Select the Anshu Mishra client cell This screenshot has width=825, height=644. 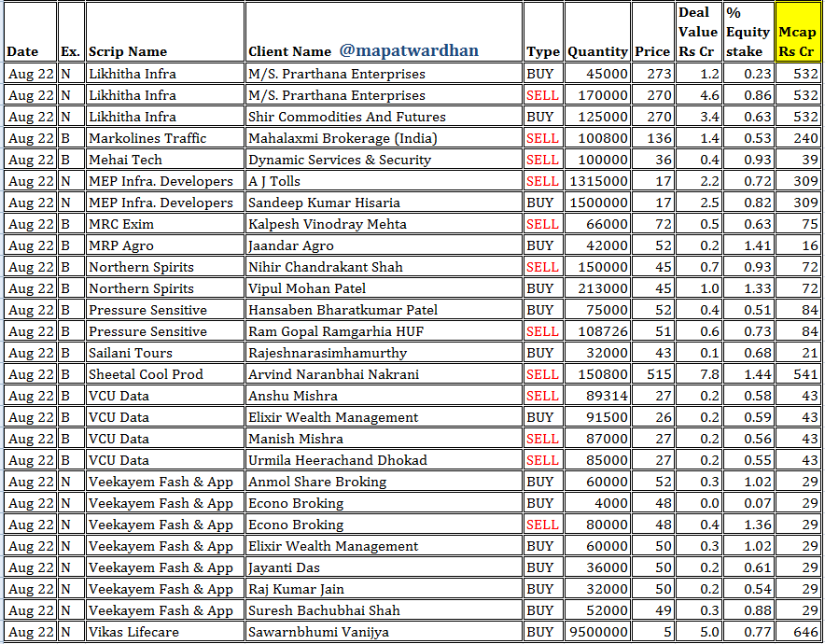coord(384,396)
